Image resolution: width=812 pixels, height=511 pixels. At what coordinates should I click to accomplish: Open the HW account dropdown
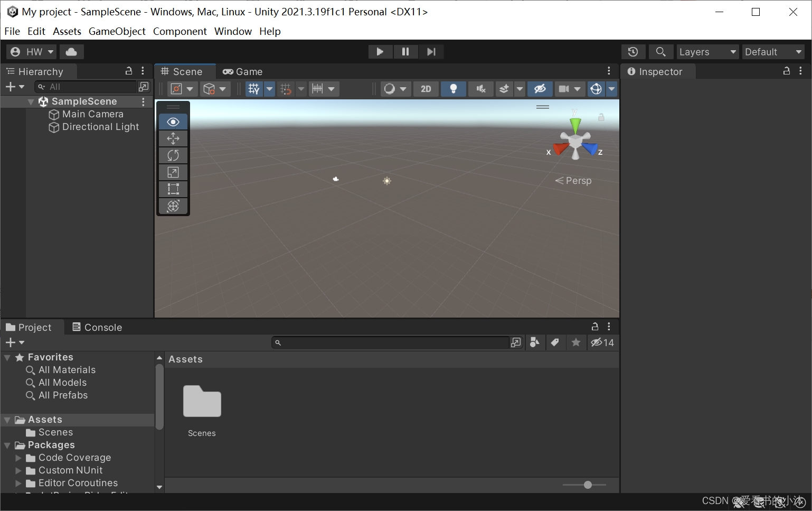point(31,52)
